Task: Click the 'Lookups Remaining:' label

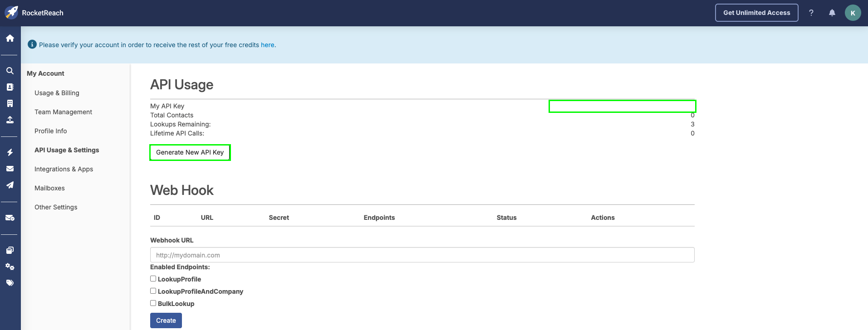Action: point(181,124)
